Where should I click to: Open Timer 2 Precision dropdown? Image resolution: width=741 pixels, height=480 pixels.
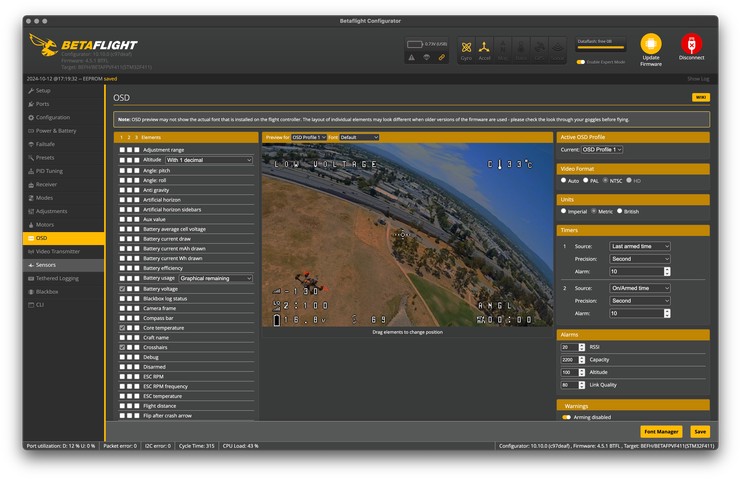[x=640, y=301]
